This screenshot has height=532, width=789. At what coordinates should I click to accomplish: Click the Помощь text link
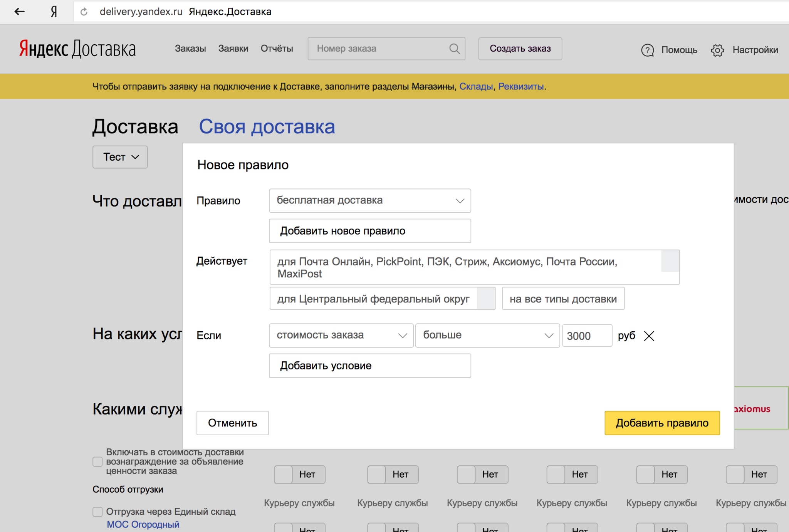point(679,50)
